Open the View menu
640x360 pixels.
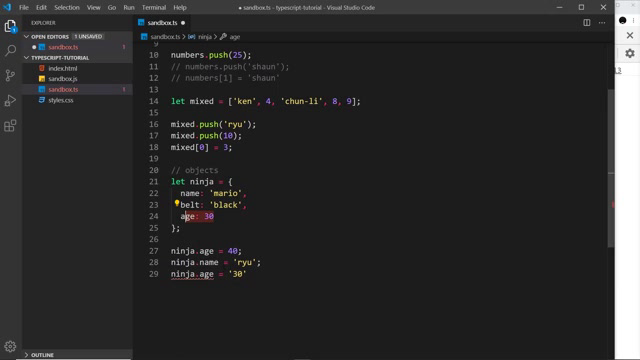(93, 7)
